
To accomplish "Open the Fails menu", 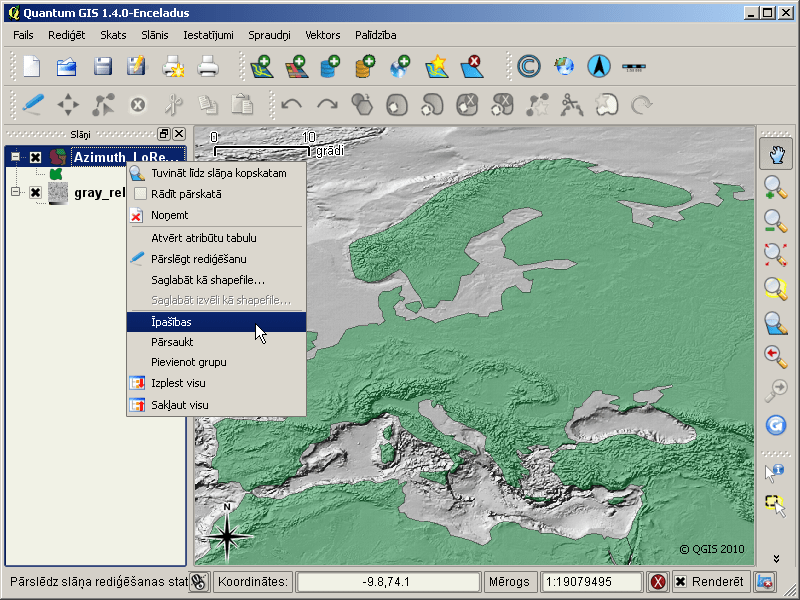I will pos(23,35).
